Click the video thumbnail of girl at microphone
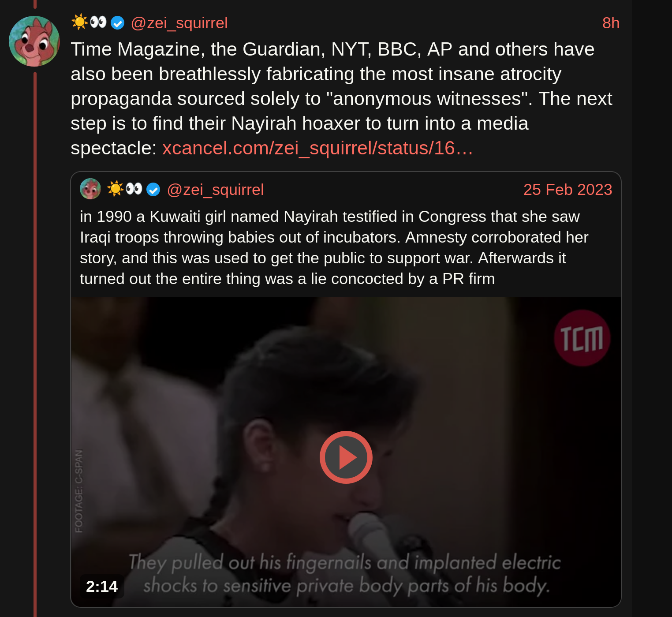Image resolution: width=672 pixels, height=617 pixels. [346, 452]
